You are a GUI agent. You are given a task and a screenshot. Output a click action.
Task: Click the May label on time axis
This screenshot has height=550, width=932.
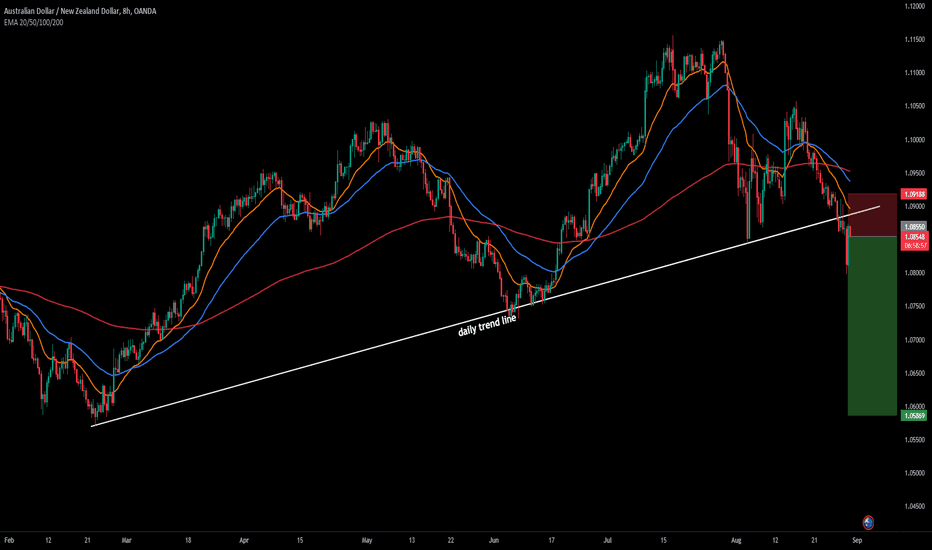click(x=367, y=540)
